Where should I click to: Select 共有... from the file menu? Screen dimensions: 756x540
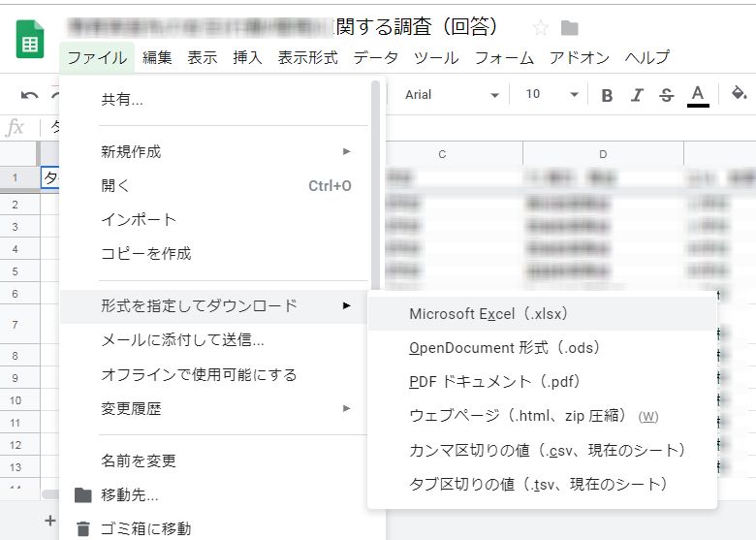click(215, 100)
